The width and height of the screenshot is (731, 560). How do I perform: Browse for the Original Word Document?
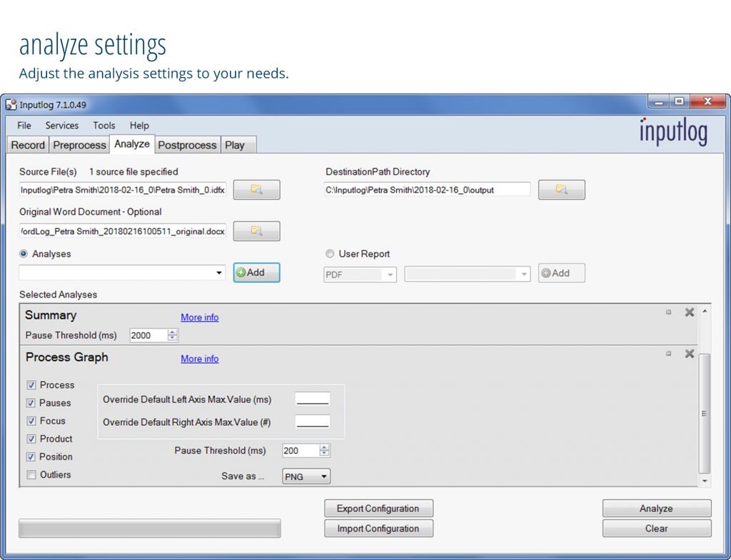[x=256, y=231]
